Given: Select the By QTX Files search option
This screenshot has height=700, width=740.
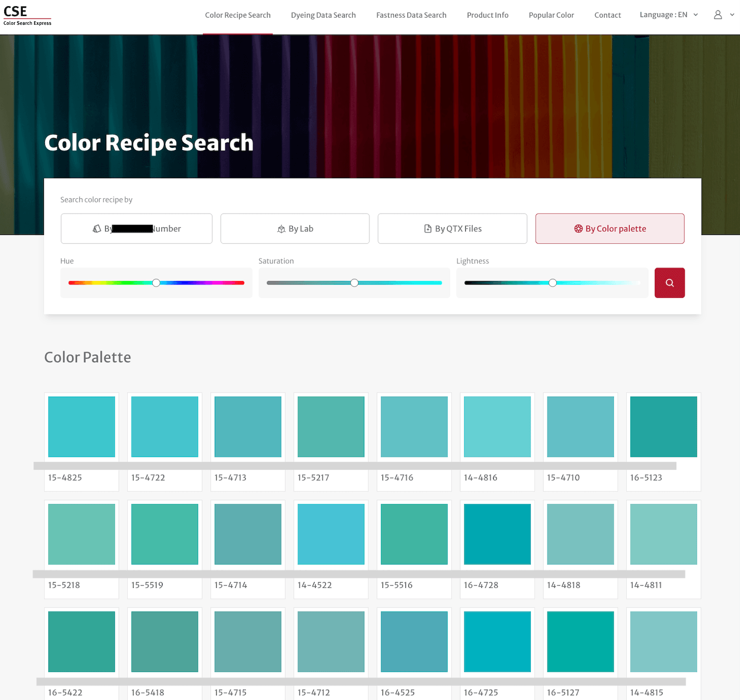Looking at the screenshot, I should [452, 228].
